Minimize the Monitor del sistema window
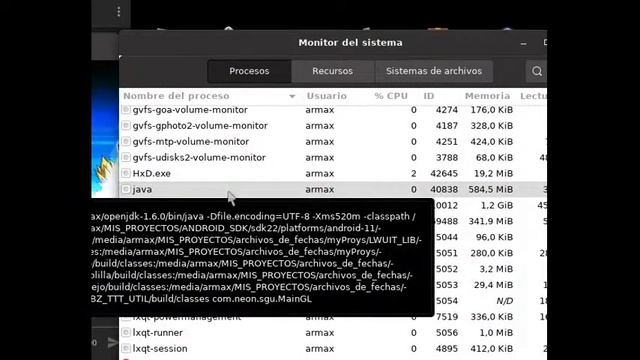 pyautogui.click(x=523, y=43)
